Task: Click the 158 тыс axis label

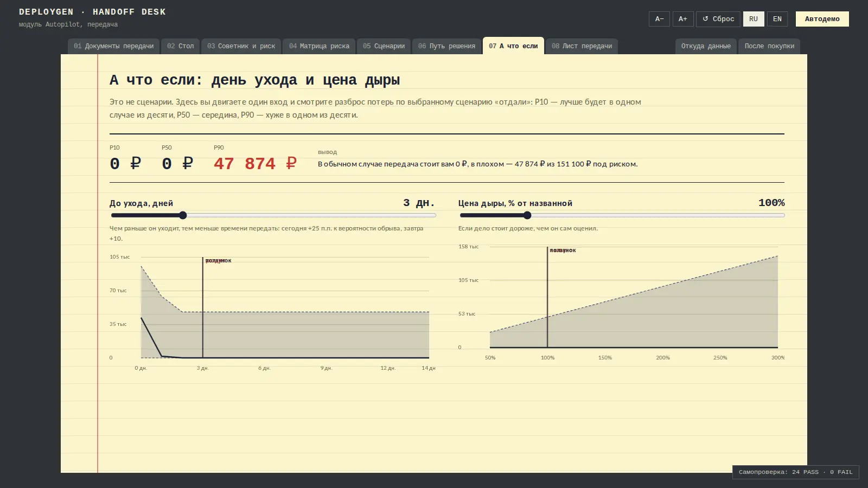Action: (x=468, y=247)
